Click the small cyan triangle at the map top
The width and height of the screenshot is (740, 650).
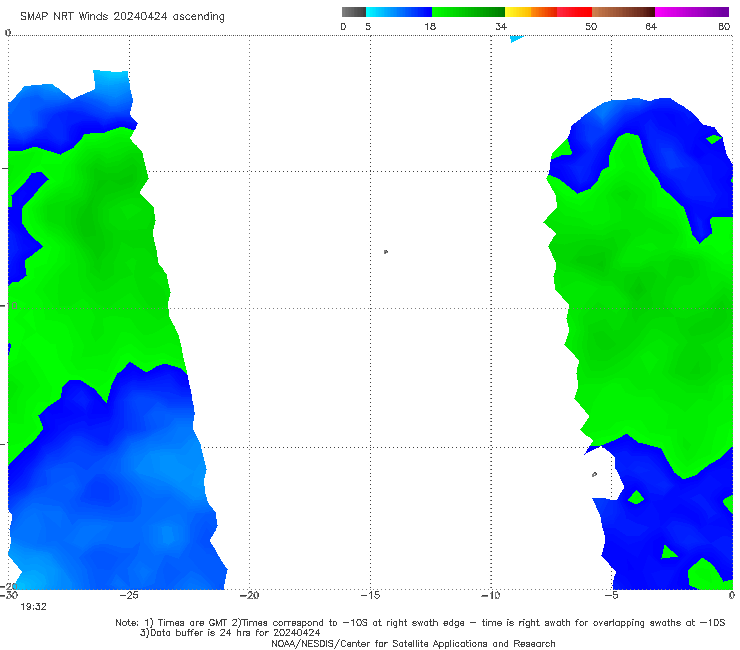[x=516, y=39]
